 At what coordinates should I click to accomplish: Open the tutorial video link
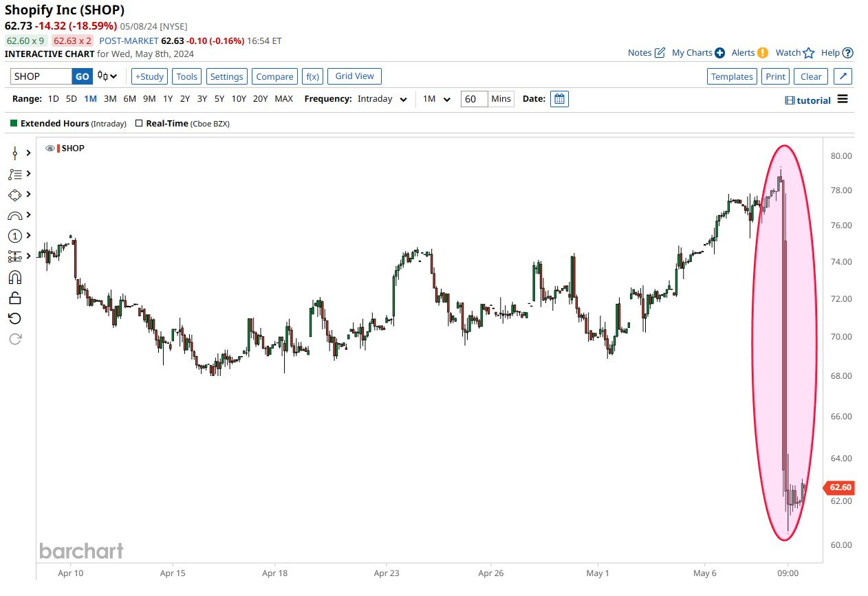pyautogui.click(x=807, y=100)
